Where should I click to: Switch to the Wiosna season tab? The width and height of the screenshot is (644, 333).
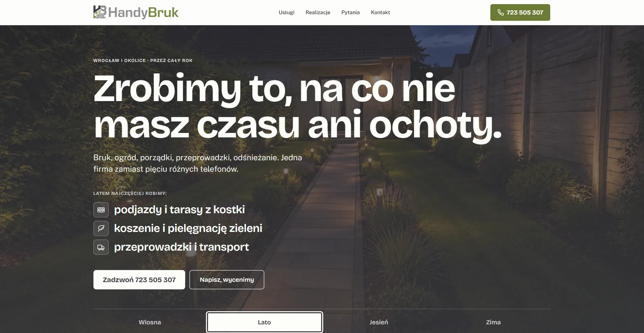(150, 322)
